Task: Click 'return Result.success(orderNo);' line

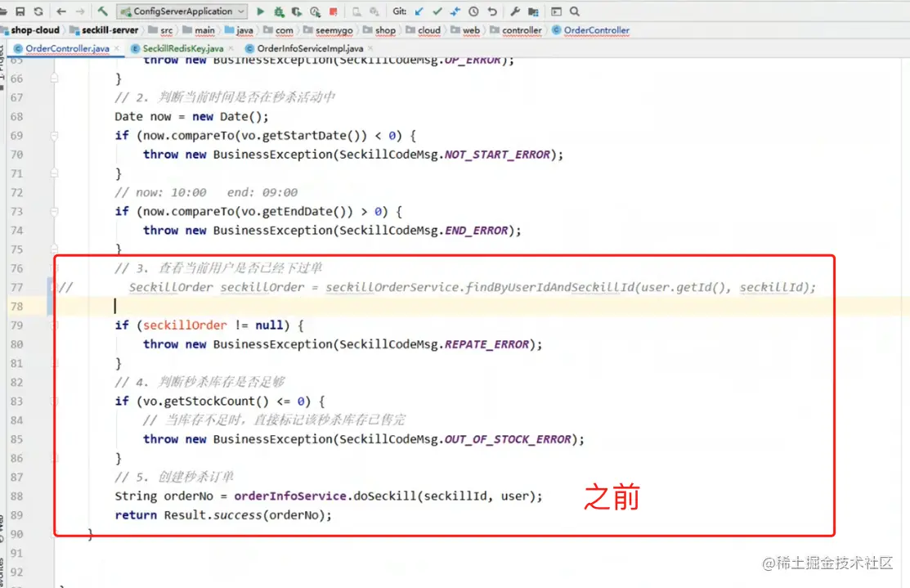Action: click(x=223, y=515)
